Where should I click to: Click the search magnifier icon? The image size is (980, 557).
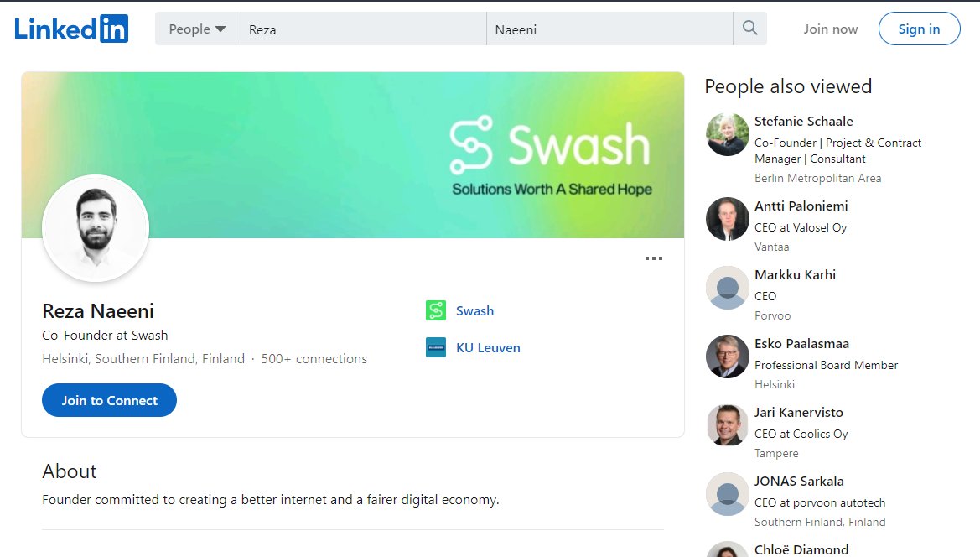tap(750, 29)
